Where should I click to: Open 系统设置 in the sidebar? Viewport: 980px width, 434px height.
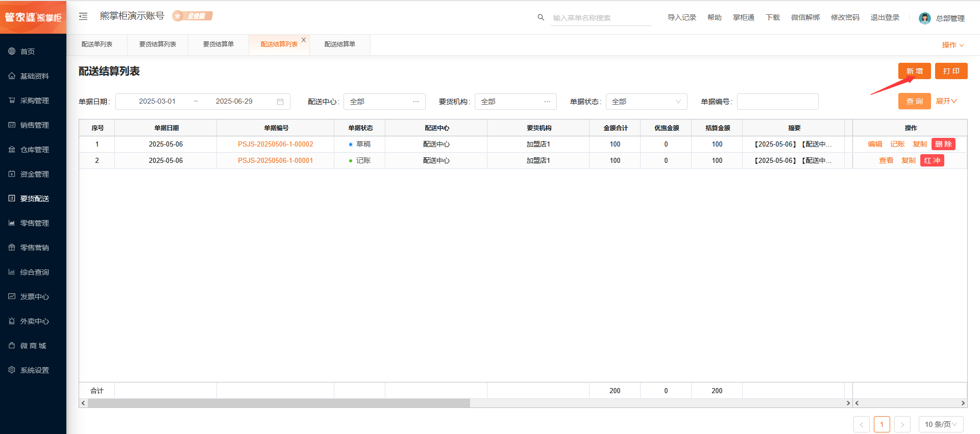click(33, 370)
